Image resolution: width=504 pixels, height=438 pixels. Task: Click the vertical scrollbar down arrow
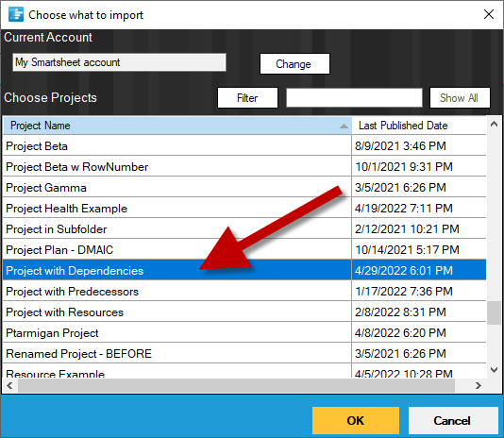(x=494, y=370)
